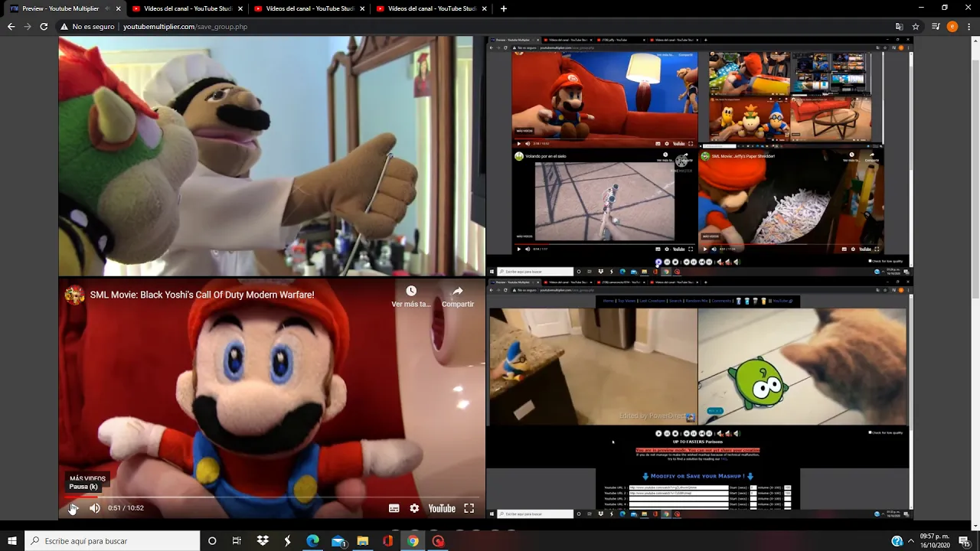Viewport: 980px width, 551px height.
Task: Switch to third Videos del canal tab
Action: coord(309,8)
